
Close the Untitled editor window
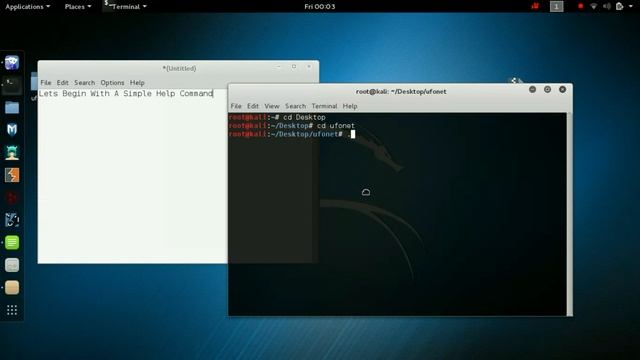309,67
